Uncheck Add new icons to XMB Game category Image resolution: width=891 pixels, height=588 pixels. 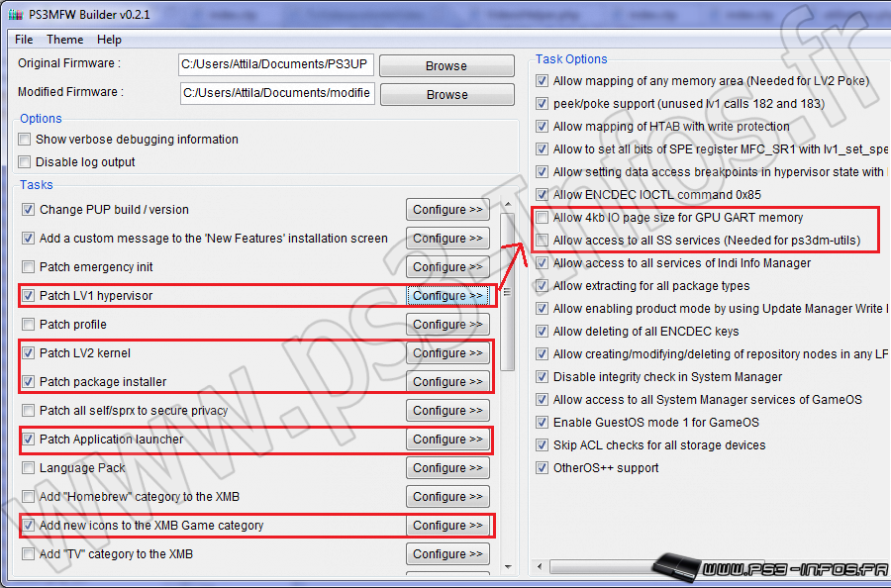pos(28,525)
